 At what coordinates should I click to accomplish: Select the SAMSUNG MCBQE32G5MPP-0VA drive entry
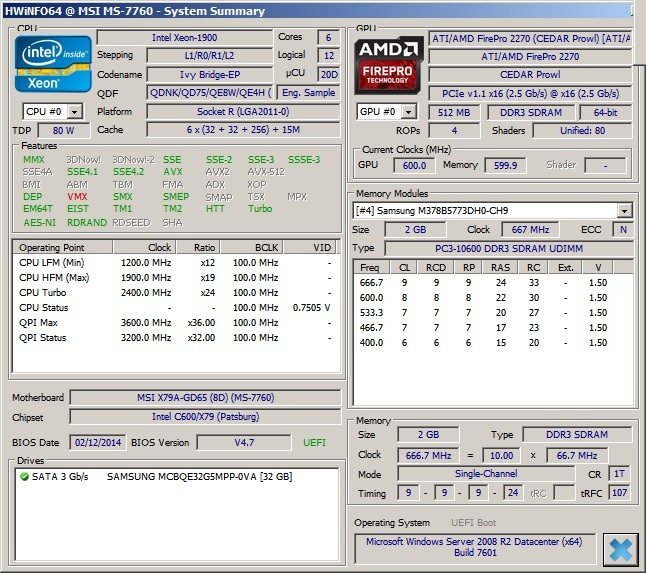pyautogui.click(x=198, y=477)
